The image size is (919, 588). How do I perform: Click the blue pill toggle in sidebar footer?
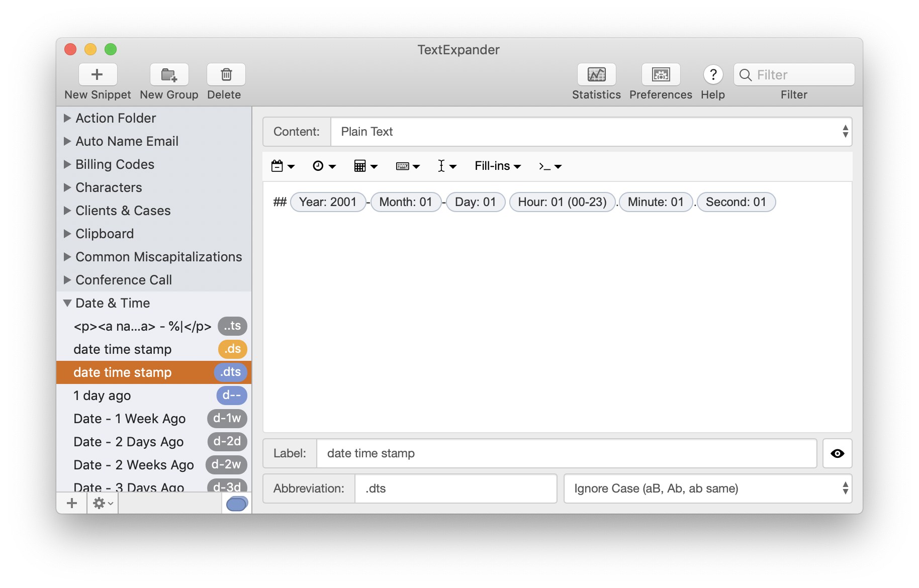pos(237,504)
